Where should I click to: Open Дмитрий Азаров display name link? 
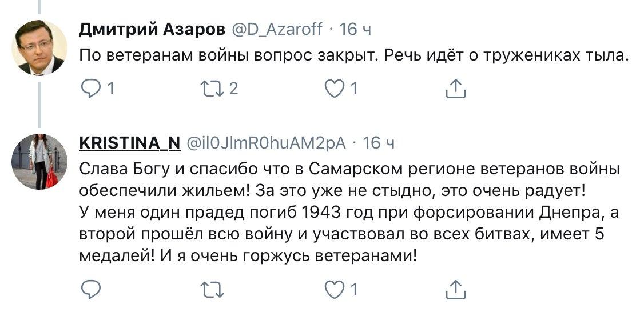click(x=152, y=29)
